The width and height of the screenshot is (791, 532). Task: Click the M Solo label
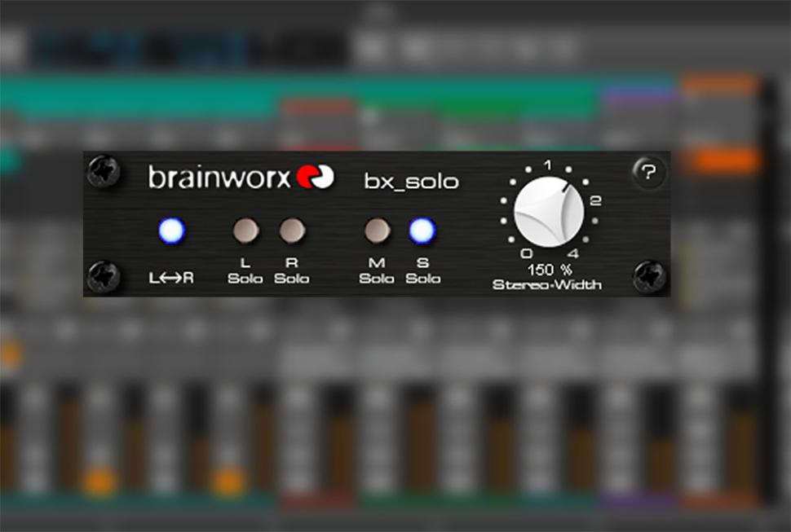pos(377,270)
